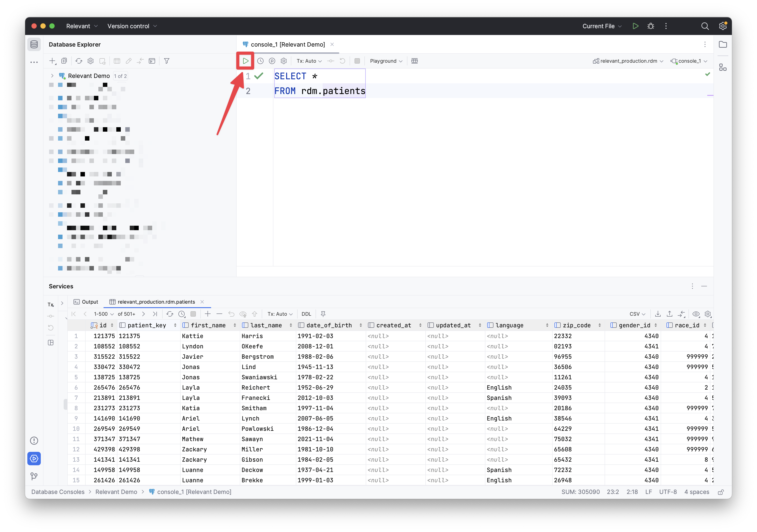Click the green Execute query play button
This screenshot has height=532, width=757.
tap(245, 61)
